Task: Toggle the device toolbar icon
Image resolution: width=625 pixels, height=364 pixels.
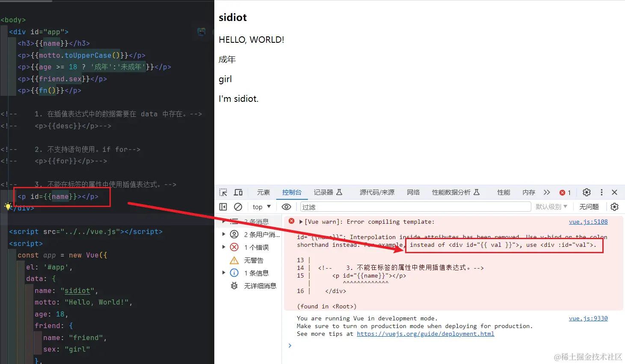Action: (x=238, y=192)
